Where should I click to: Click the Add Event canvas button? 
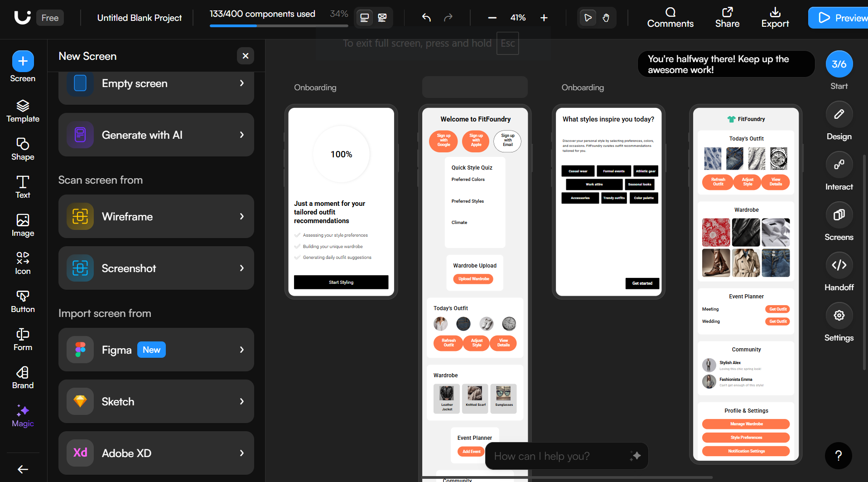point(472,452)
